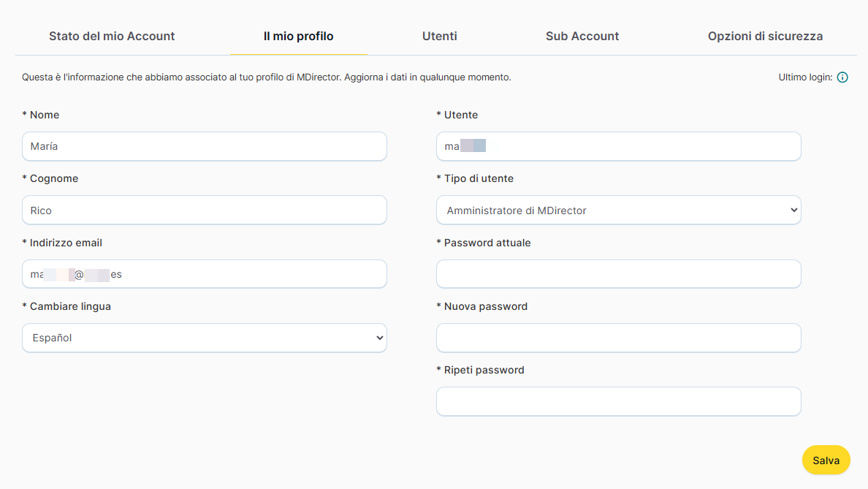Click the 'Indirizzo email' field label
This screenshot has height=489, width=868.
click(x=66, y=243)
